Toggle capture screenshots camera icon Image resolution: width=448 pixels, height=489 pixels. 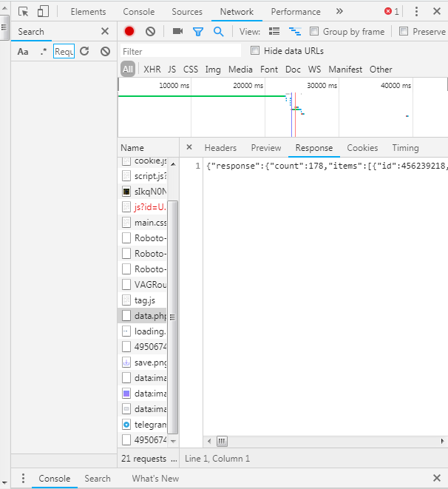[x=177, y=31]
